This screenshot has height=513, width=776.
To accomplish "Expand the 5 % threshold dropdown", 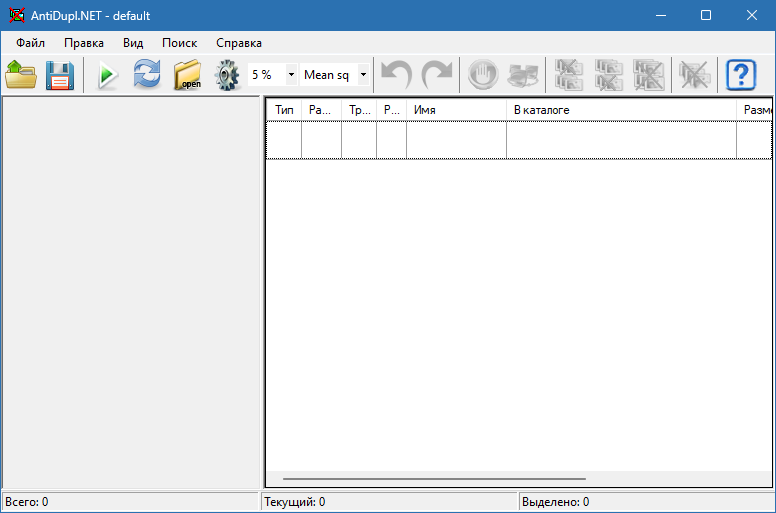I will point(291,75).
